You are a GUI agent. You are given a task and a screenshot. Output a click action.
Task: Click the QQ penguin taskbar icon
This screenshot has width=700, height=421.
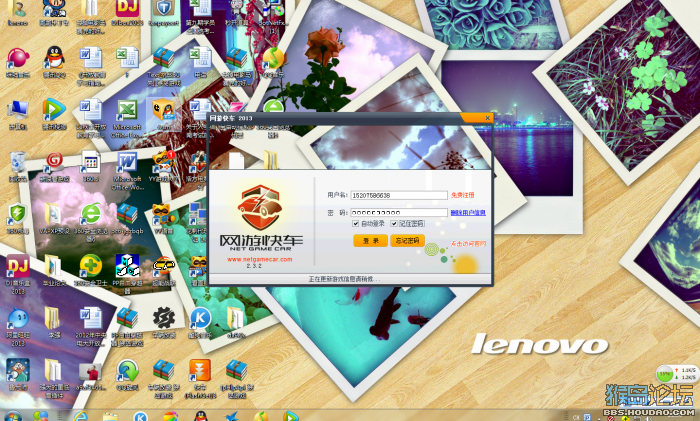(200, 416)
